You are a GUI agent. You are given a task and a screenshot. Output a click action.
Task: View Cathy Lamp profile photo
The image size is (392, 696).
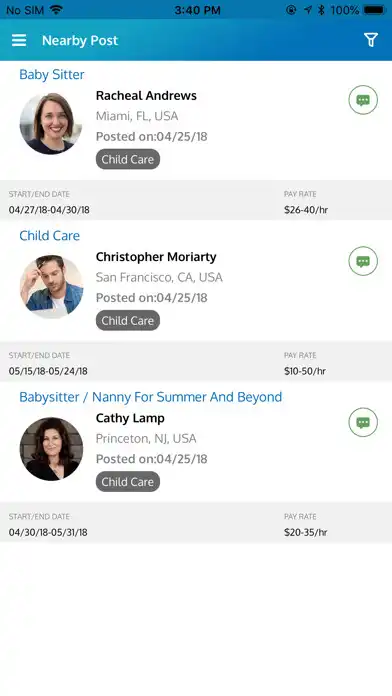tap(51, 448)
